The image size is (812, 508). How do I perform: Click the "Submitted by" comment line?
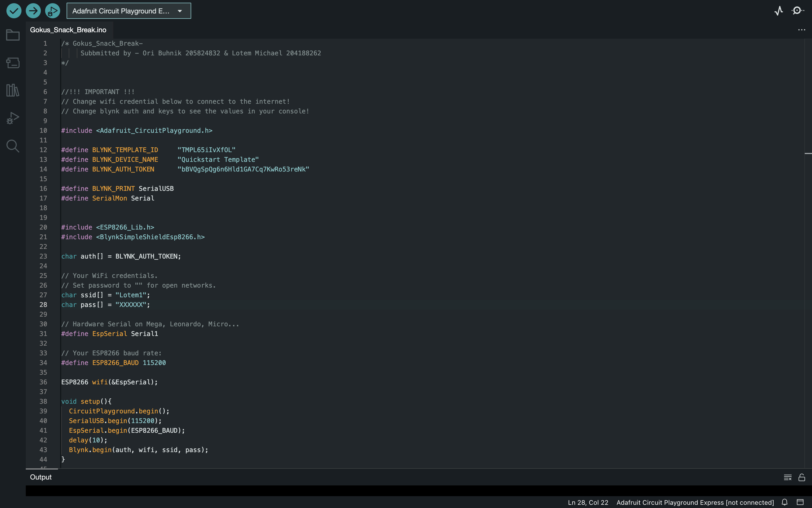point(201,53)
